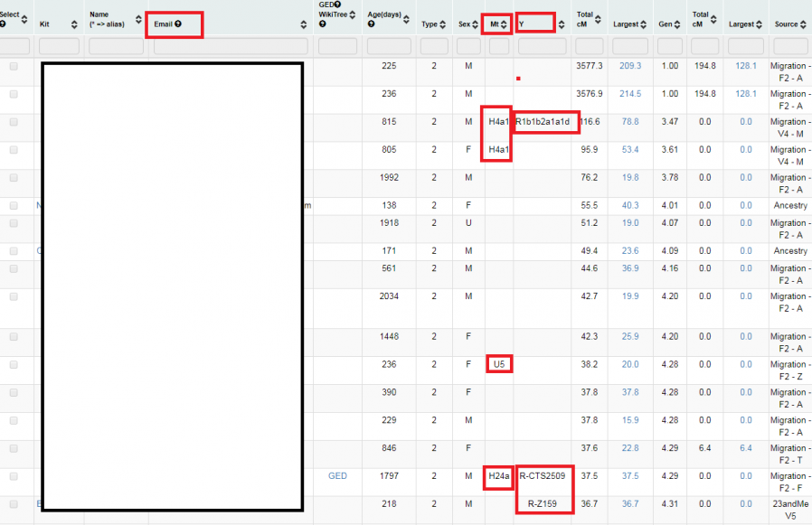The height and width of the screenshot is (525, 812).
Task: Sort by the Type column arrows
Action: pos(443,24)
